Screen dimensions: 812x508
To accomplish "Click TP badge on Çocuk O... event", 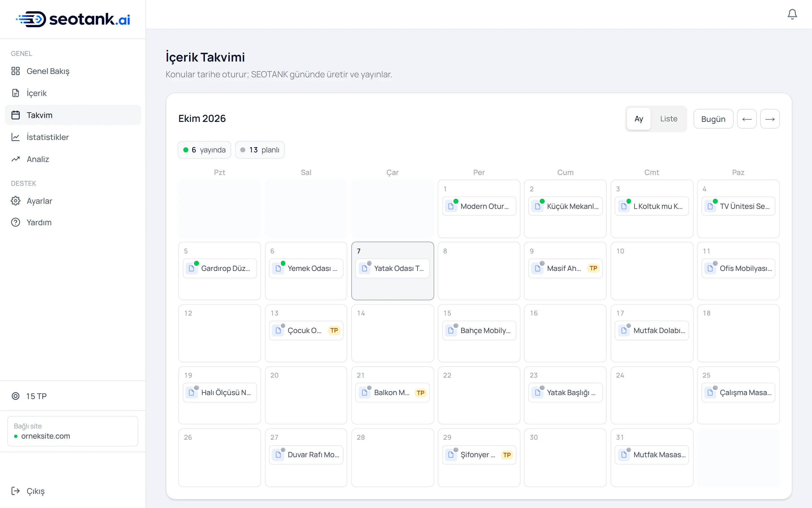I will pyautogui.click(x=334, y=330).
